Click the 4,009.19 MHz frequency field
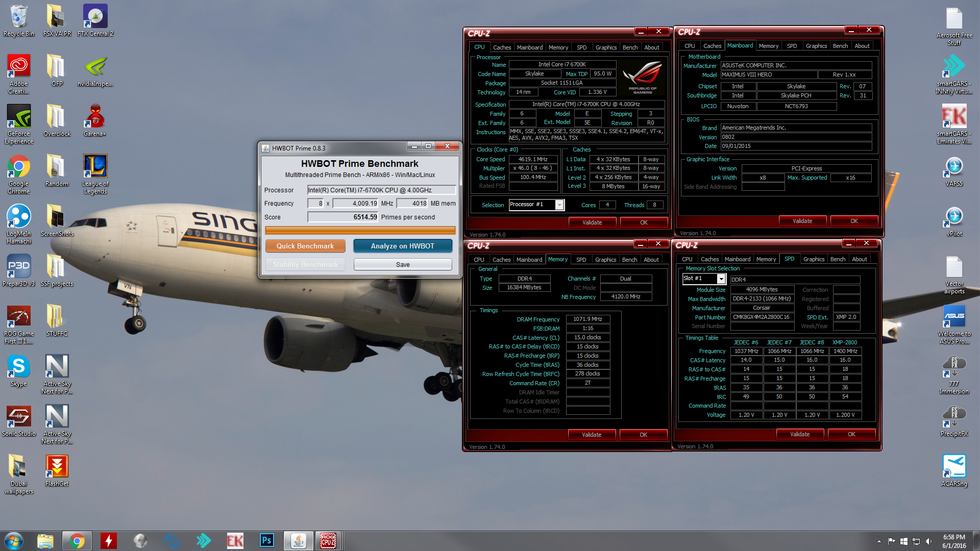 pyautogui.click(x=355, y=203)
